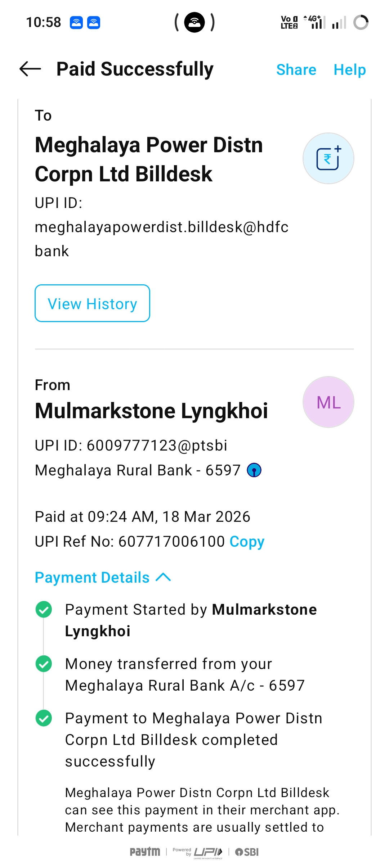
Task: Tap first green check for Payment Started
Action: tap(44, 610)
